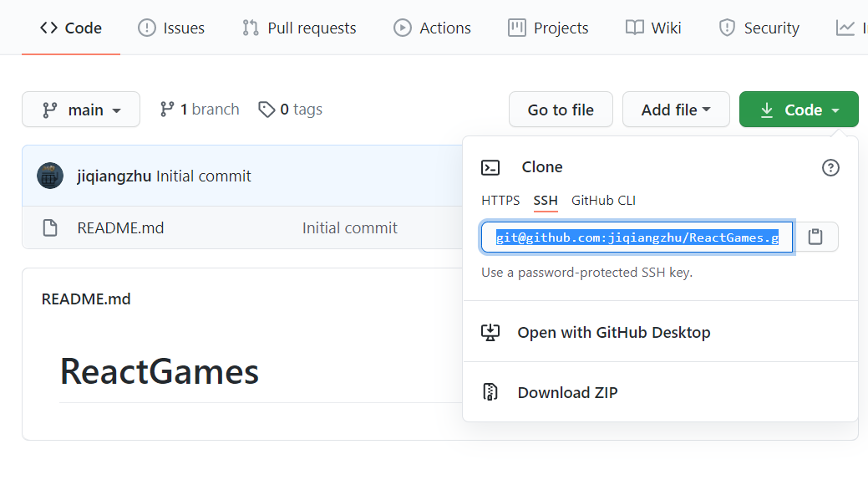Click the tag icon beside 0 tags

[266, 110]
